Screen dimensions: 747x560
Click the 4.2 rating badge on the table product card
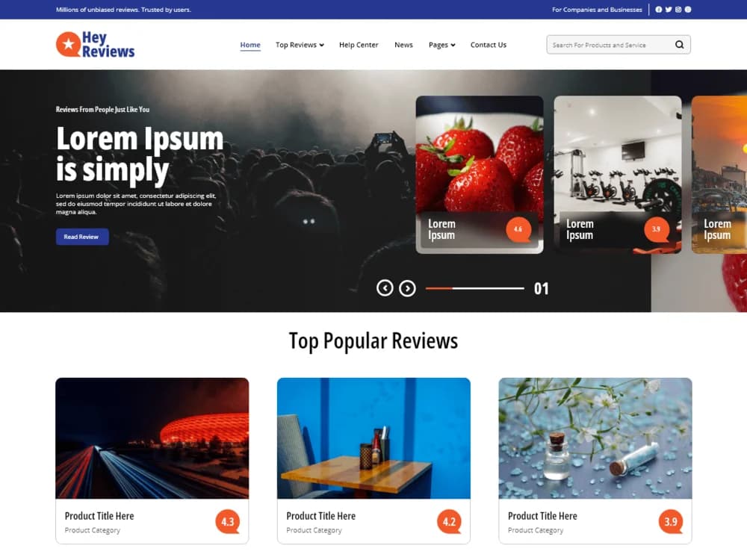[x=449, y=521]
